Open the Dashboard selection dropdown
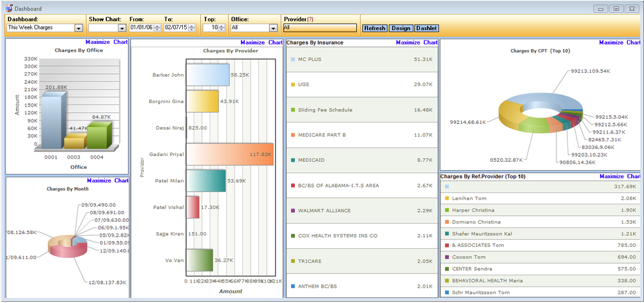 click(79, 28)
